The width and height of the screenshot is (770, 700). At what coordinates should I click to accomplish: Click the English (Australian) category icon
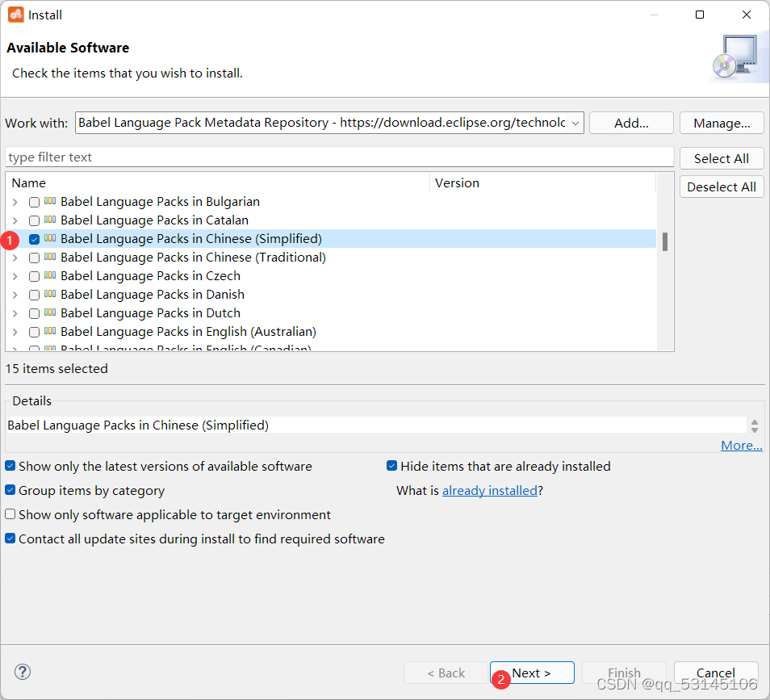point(50,332)
